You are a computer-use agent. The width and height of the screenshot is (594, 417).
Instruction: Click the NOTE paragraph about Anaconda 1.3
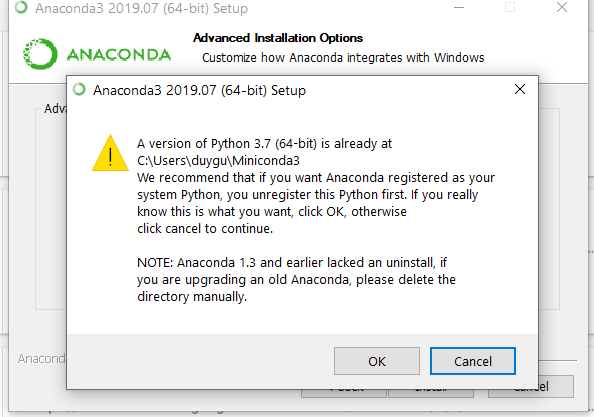296,280
